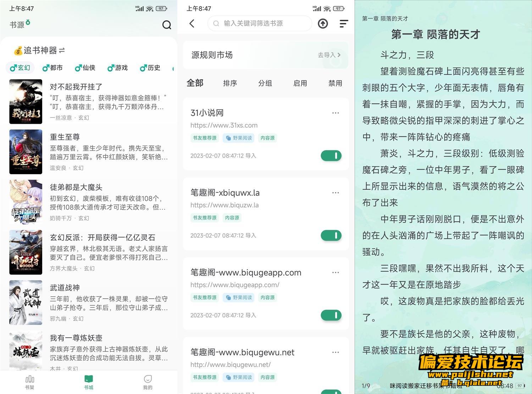Disable the 31小说网 source toggle
Image resolution: width=532 pixels, height=394 pixels.
pyautogui.click(x=331, y=156)
